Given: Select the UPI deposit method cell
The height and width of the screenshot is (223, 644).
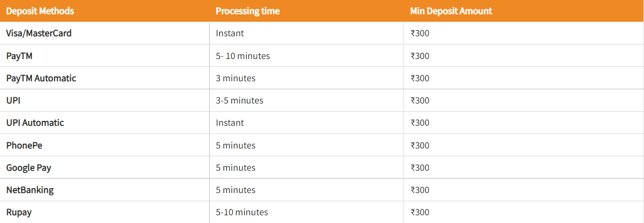Looking at the screenshot, I should click(13, 100).
